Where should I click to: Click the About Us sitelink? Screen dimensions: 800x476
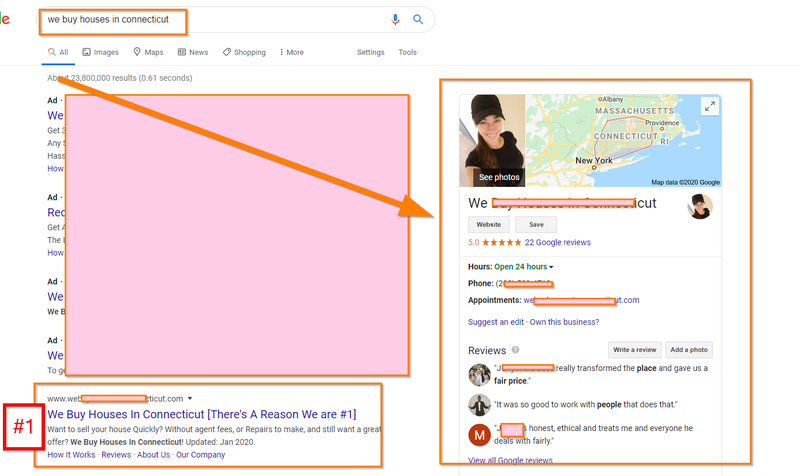tap(154, 455)
